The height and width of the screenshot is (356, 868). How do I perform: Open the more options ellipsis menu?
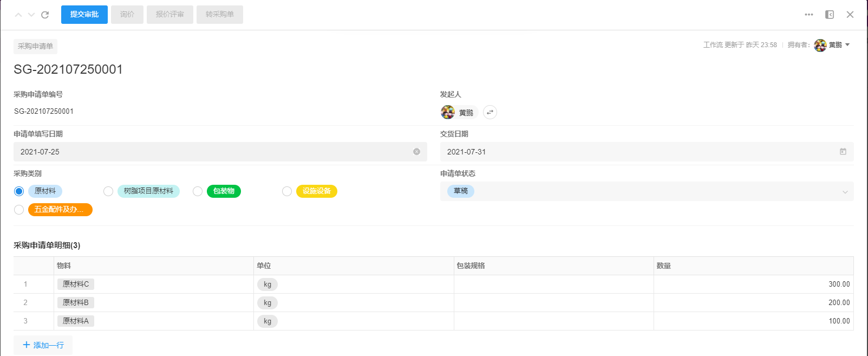[x=809, y=15]
